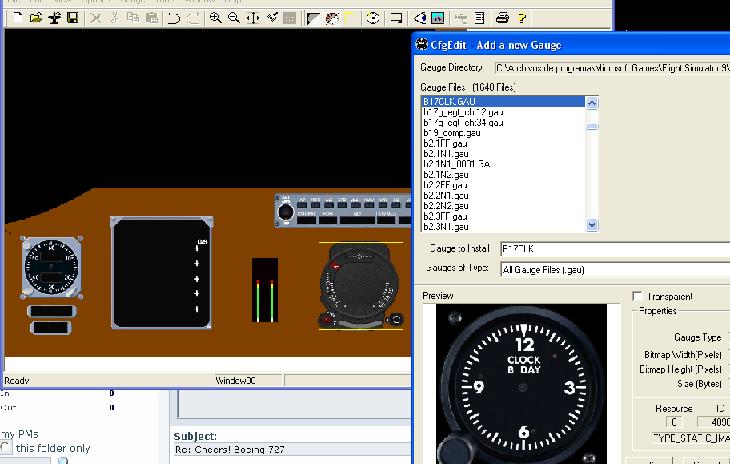Click the Help question mark icon

click(x=522, y=18)
